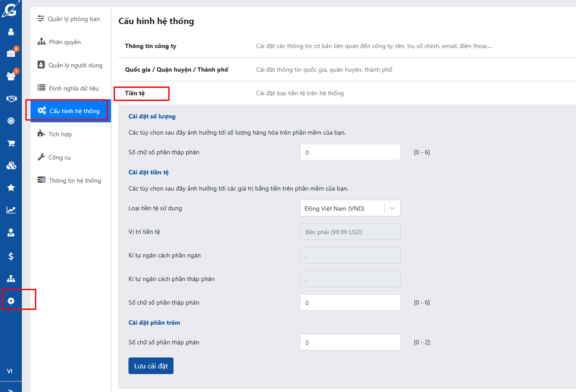Click the target bullseye sidebar icon
576x392 pixels.
[11, 121]
